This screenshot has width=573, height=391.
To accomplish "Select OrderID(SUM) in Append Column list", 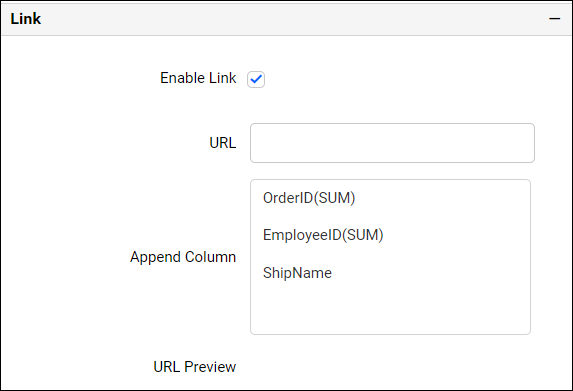I will pos(309,198).
